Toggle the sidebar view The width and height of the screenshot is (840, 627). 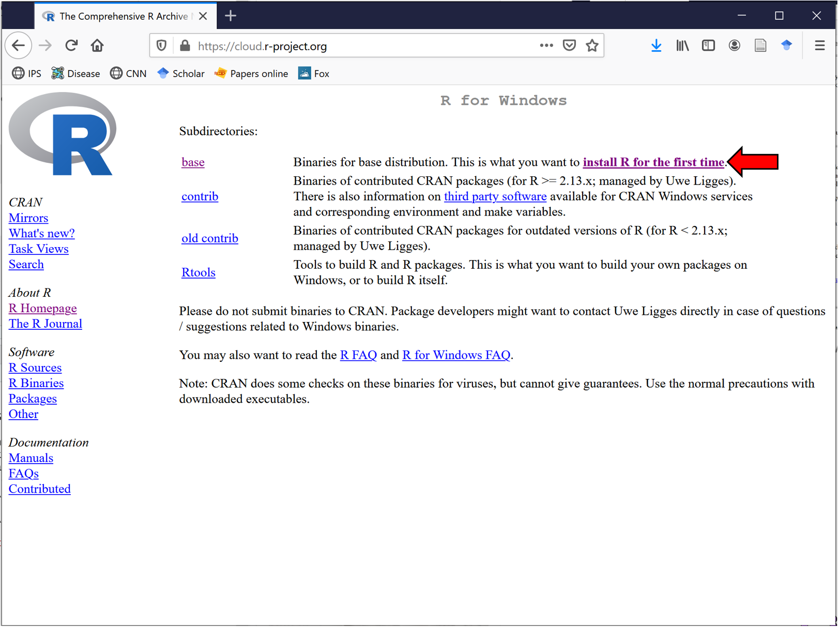(x=708, y=45)
